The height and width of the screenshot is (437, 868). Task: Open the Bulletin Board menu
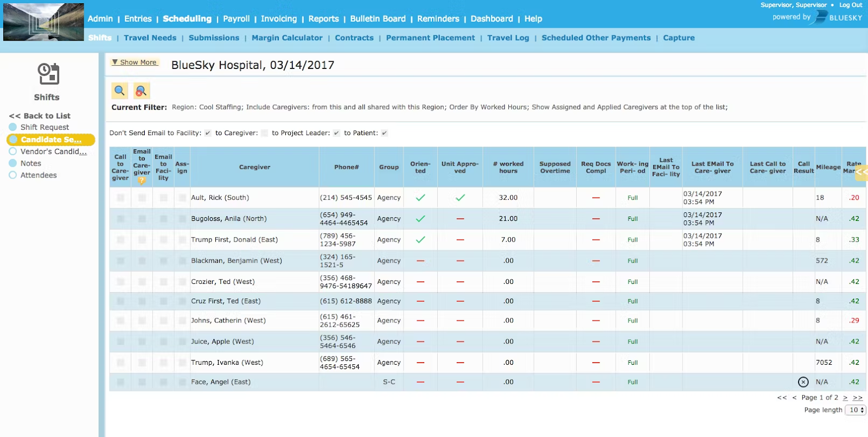pos(378,18)
